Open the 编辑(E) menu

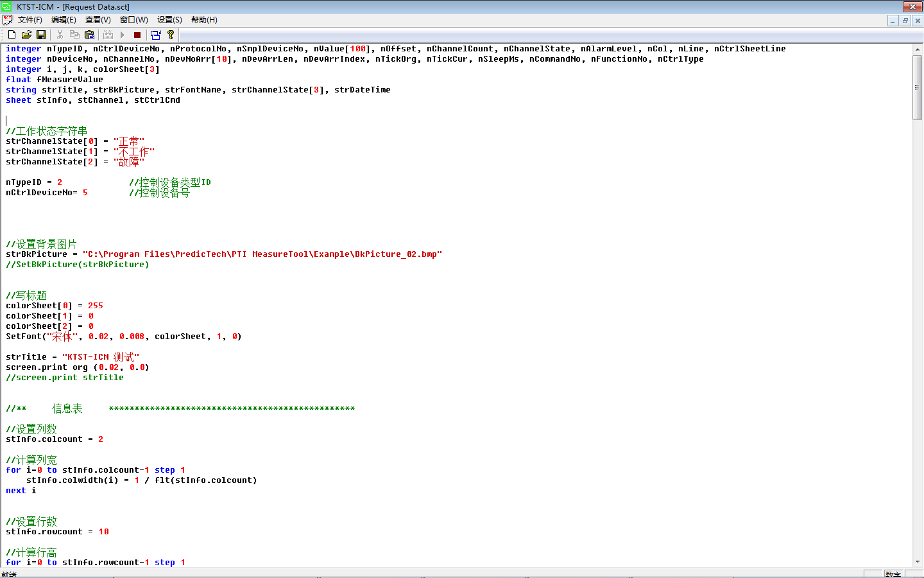64,20
